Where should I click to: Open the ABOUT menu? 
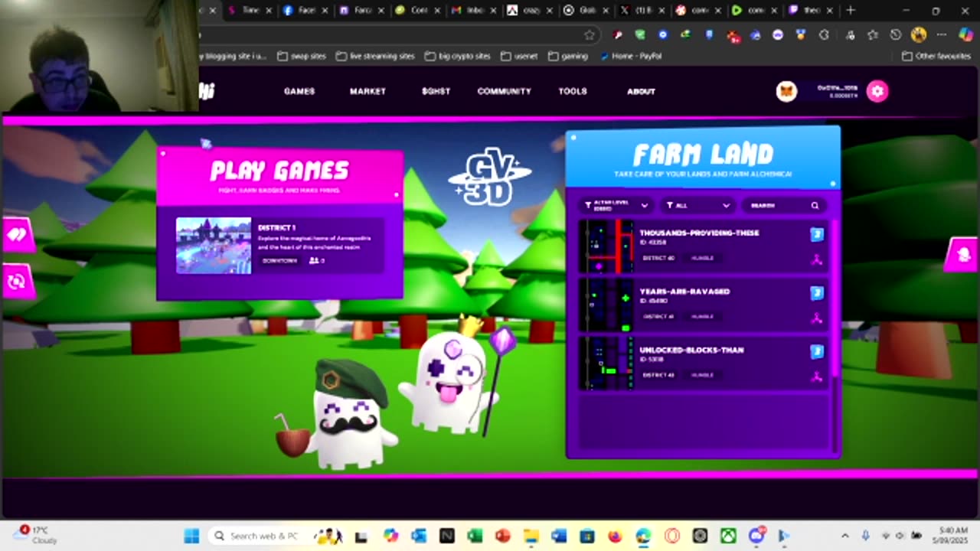pos(641,91)
